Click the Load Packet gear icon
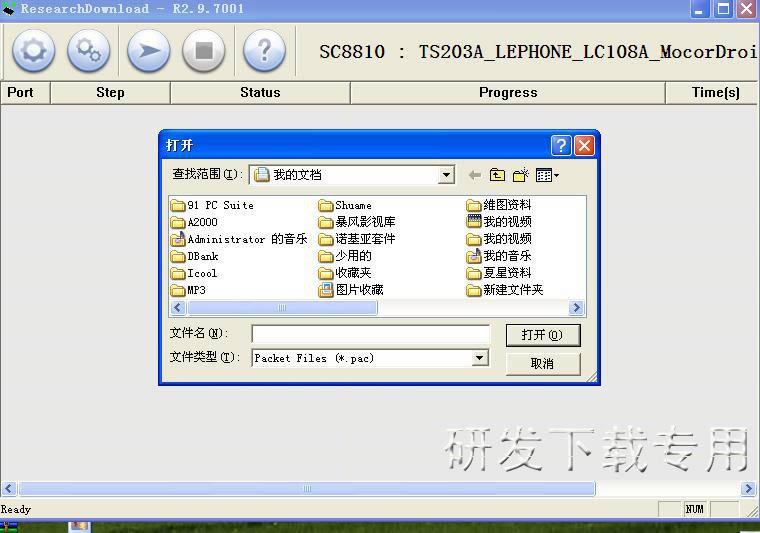This screenshot has height=533, width=760. pos(33,50)
